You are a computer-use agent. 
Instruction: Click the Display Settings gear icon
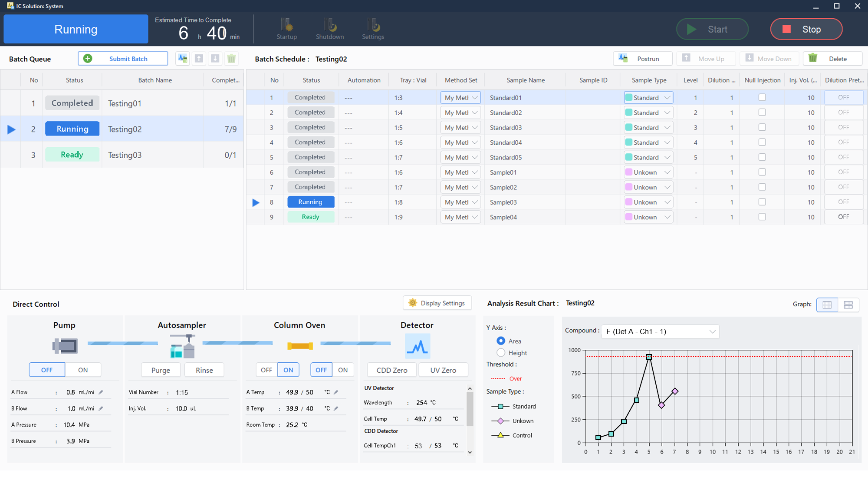[x=412, y=303]
